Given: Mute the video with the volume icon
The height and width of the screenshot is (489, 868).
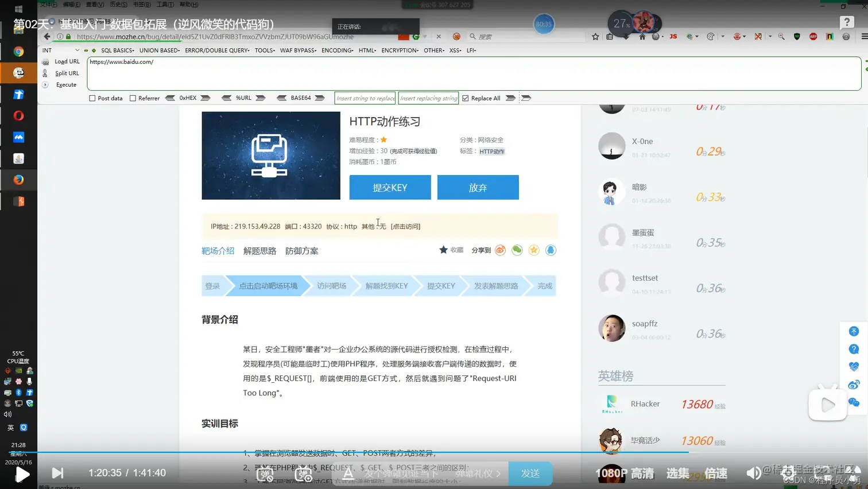Looking at the screenshot, I should [x=753, y=473].
